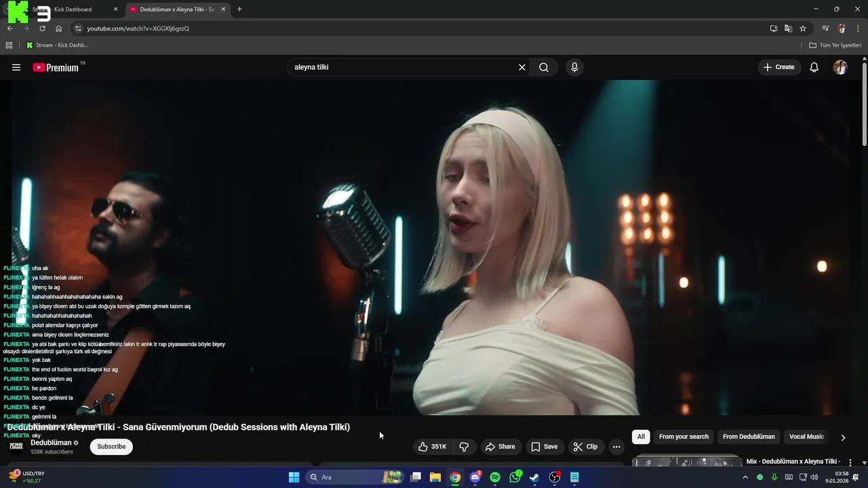The height and width of the screenshot is (488, 868).
Task: Open the Create menu
Action: [778, 67]
